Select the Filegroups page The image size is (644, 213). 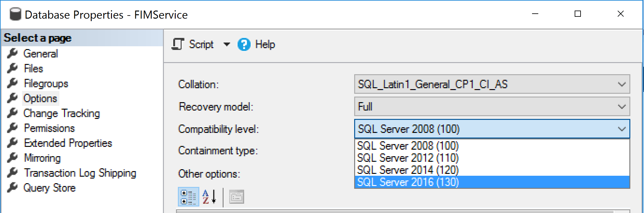coord(46,84)
